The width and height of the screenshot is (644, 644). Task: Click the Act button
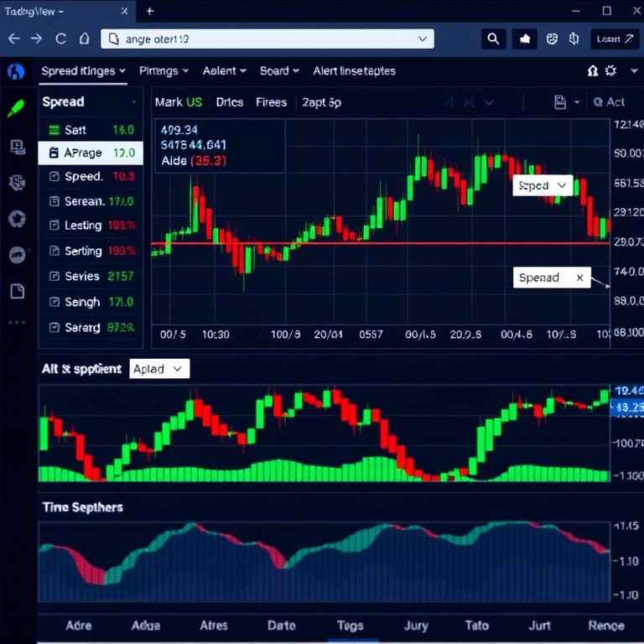pyautogui.click(x=609, y=102)
